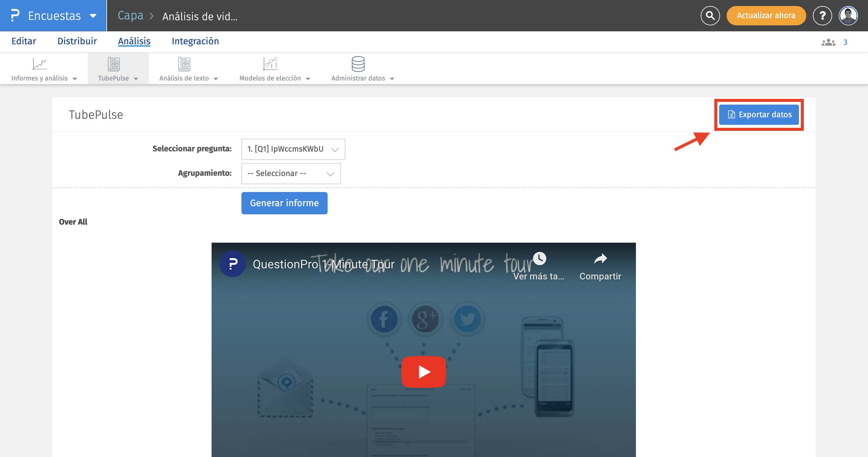Click the search magnifier icon

click(710, 15)
